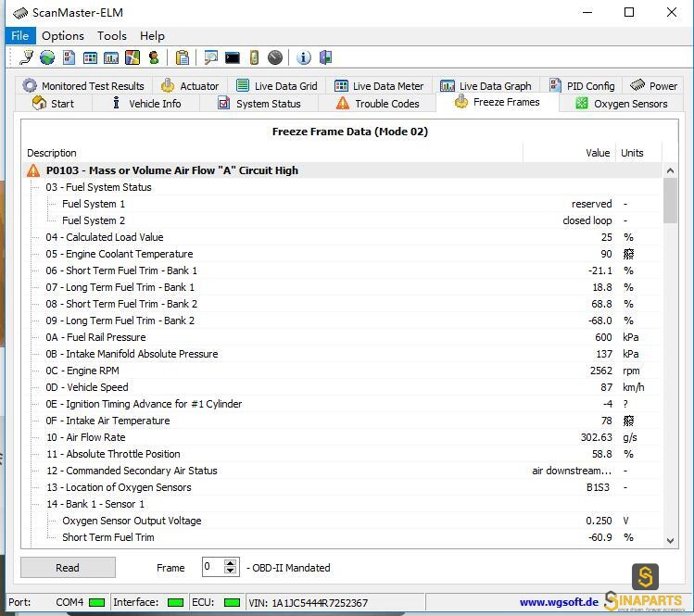Switch to the Live Data Grid tab
Image resolution: width=694 pixels, height=616 pixels.
[x=277, y=86]
